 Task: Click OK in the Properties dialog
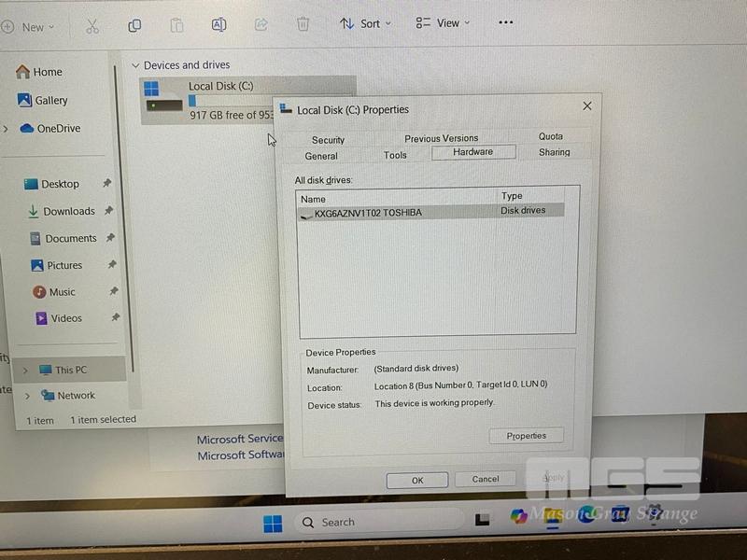[x=417, y=481]
